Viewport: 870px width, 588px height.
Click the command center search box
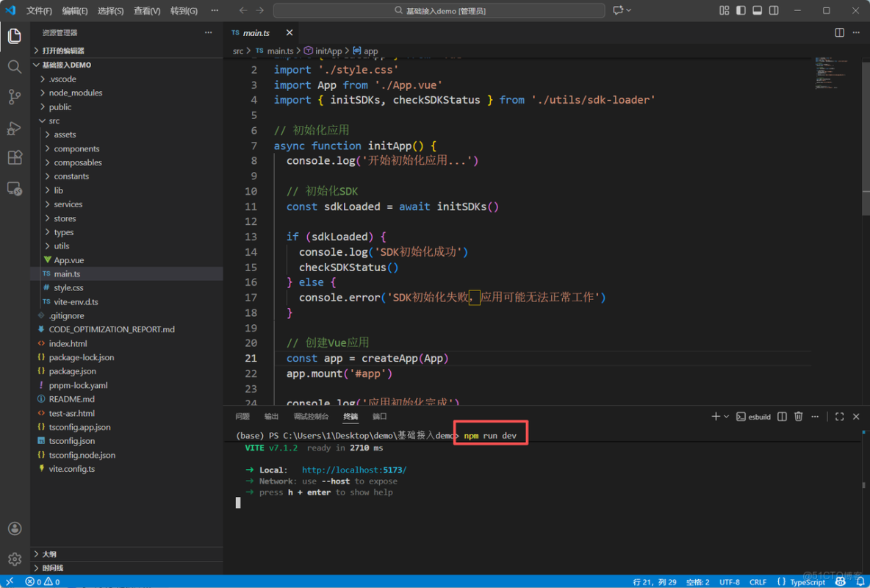[439, 11]
